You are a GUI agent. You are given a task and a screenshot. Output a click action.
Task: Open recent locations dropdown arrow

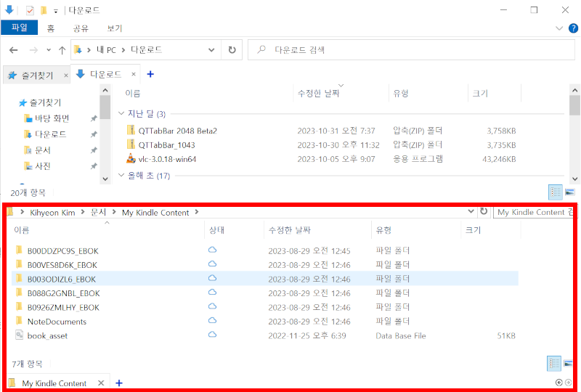(49, 50)
